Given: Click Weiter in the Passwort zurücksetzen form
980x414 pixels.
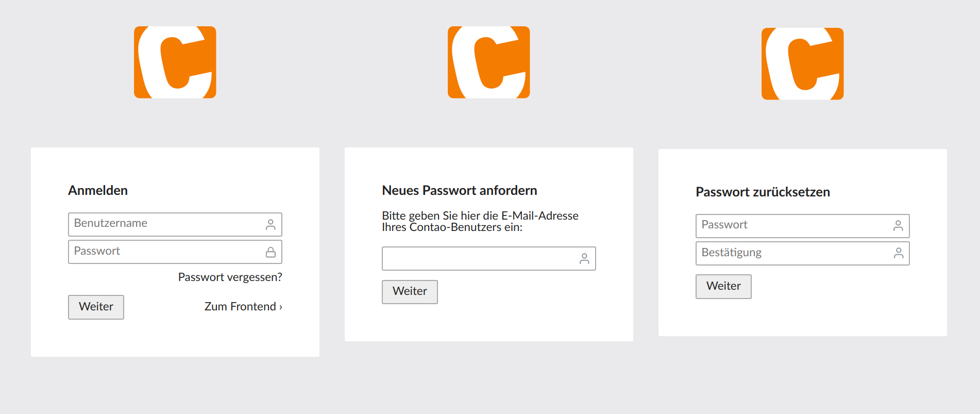Looking at the screenshot, I should (x=724, y=286).
